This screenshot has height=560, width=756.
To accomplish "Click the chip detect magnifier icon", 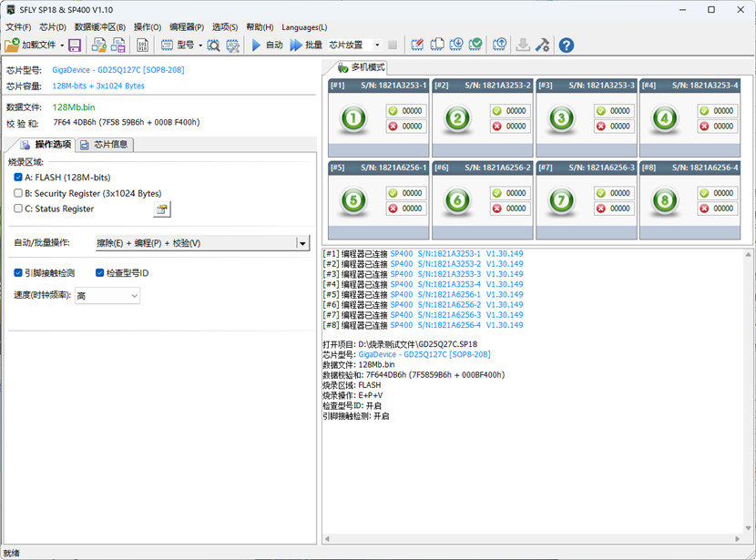I will click(x=213, y=45).
